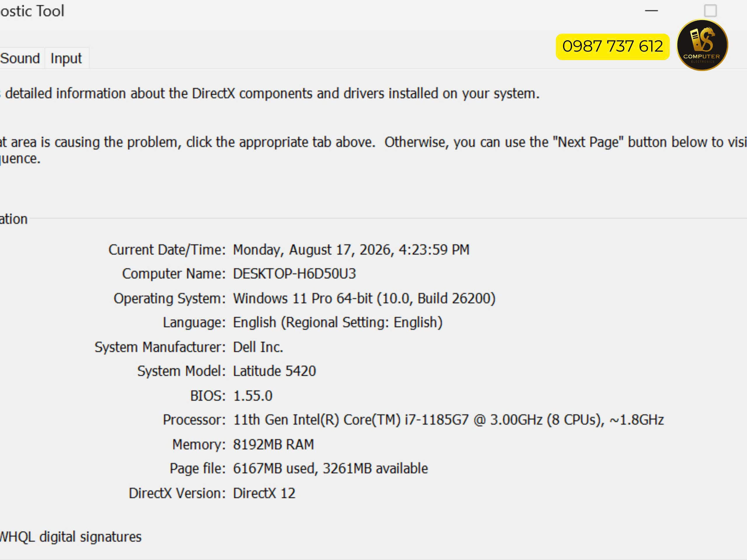Viewport: 747px width, 560px height.
Task: Select the processor value "11th Gen Intel(R) Core(TM) i7-1185G7"
Action: click(351, 420)
